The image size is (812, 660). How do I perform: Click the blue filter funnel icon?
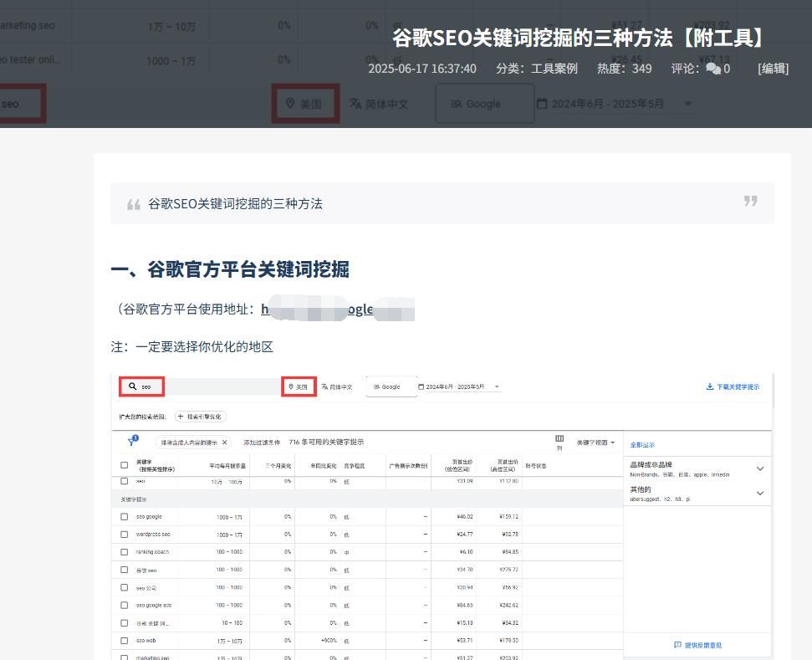[131, 442]
